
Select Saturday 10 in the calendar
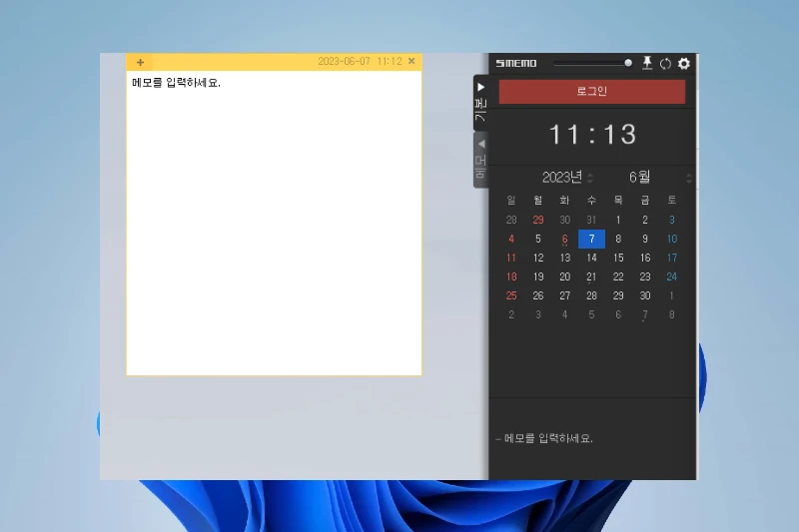[x=671, y=239]
